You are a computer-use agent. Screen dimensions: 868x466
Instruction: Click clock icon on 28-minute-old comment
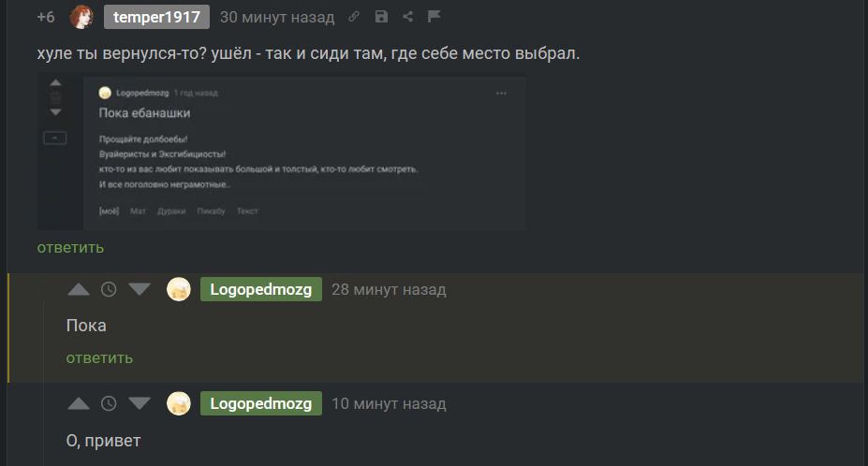(109, 289)
